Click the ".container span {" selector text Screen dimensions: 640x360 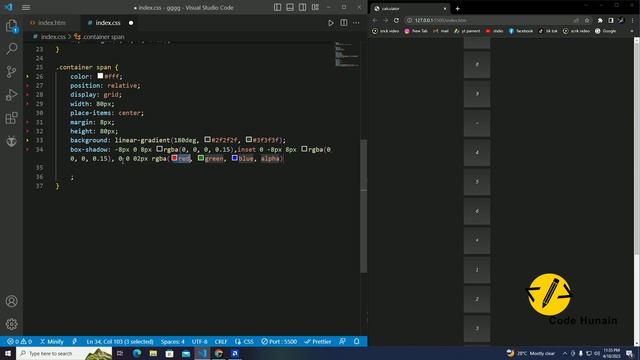(x=87, y=67)
